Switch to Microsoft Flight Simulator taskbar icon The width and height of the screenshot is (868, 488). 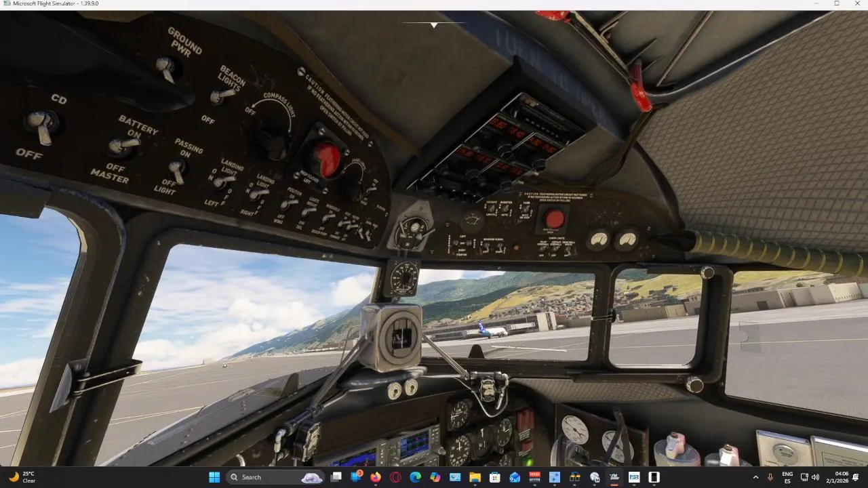614,477
